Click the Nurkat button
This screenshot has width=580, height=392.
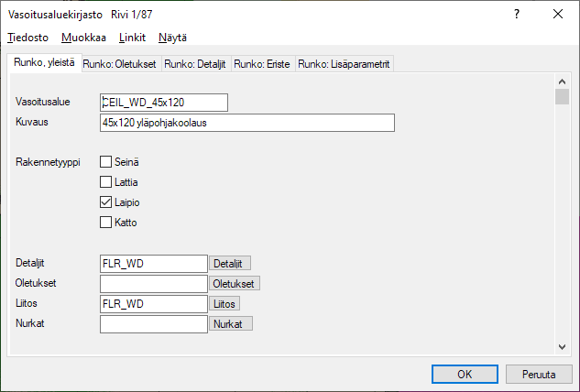(x=231, y=324)
